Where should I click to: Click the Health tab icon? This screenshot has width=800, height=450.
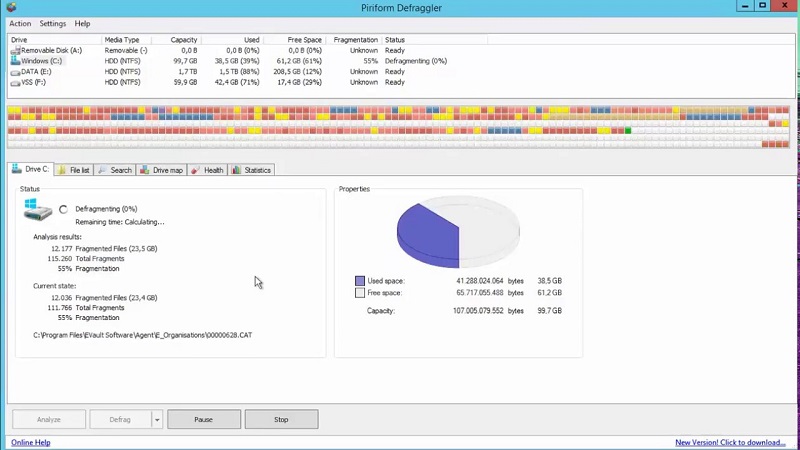(196, 170)
